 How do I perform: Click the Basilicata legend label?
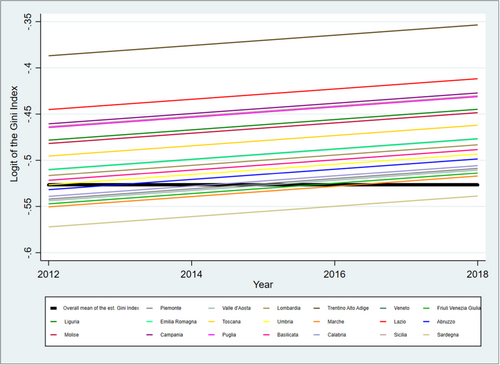[x=288, y=335]
